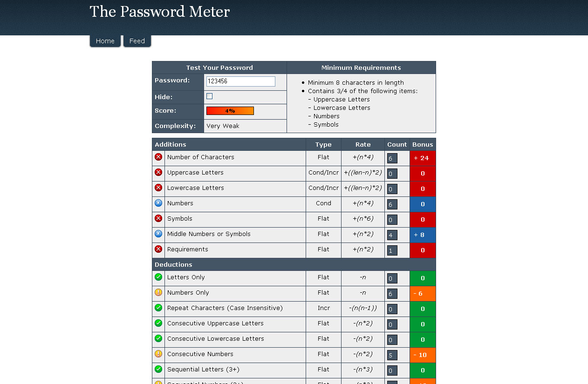588x384 pixels.
Task: Toggle the Hide password checkbox
Action: click(209, 96)
